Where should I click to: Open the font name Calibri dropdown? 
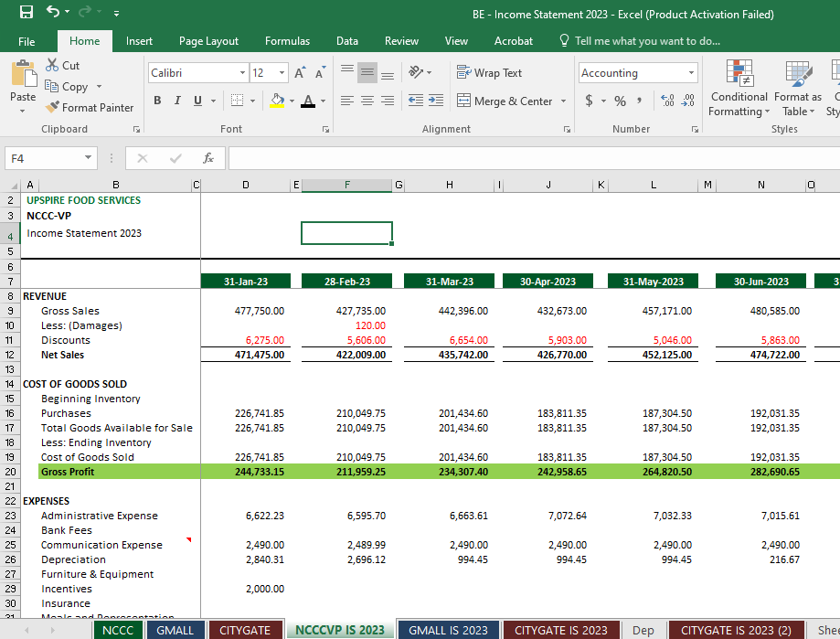[x=242, y=73]
